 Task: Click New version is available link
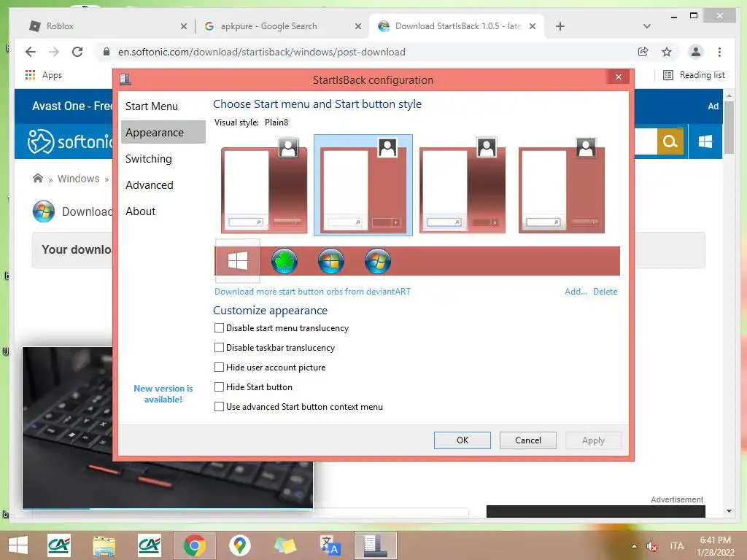(163, 394)
